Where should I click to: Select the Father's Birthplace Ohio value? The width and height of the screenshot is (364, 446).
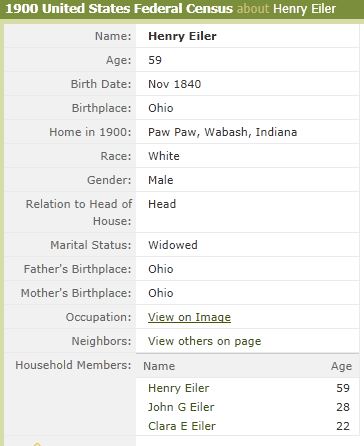pos(161,269)
